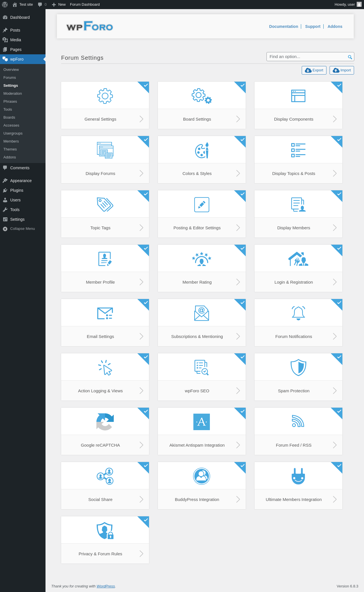Expand General Settings with its chevron arrow
364x592 pixels.
coord(141,119)
